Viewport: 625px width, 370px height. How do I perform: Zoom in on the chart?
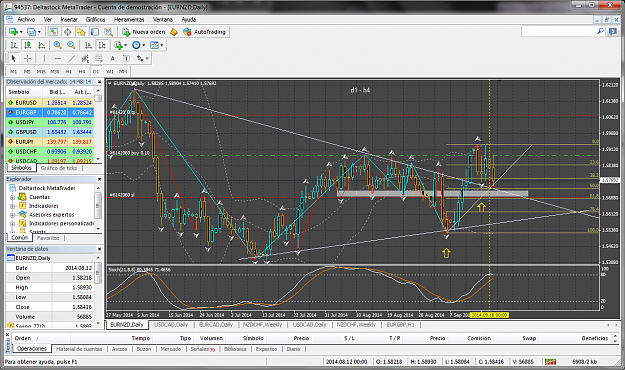click(x=57, y=45)
